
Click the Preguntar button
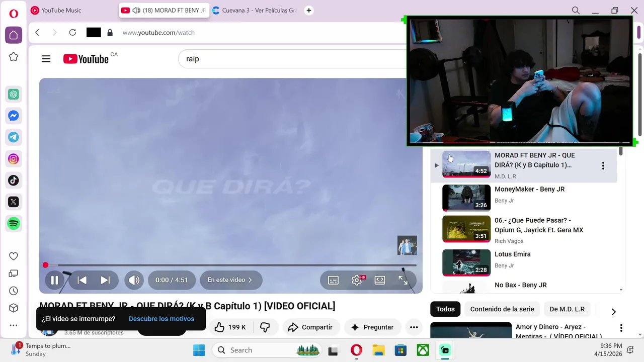[372, 327]
